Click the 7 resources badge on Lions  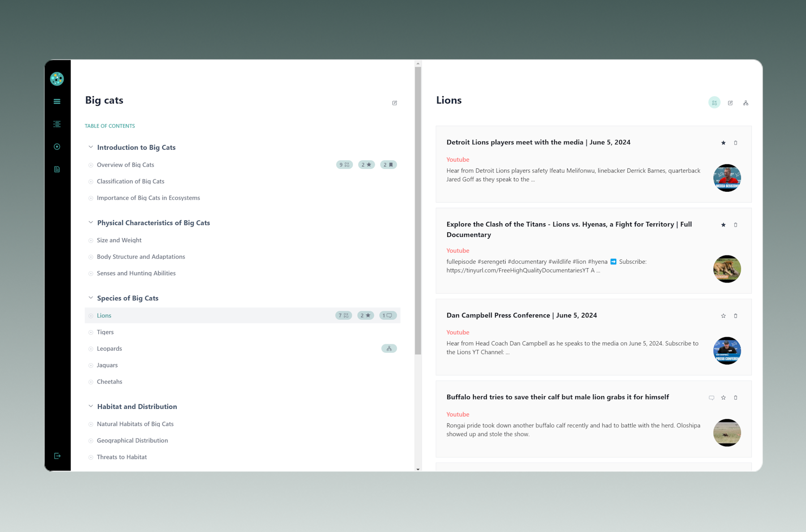[x=343, y=316]
